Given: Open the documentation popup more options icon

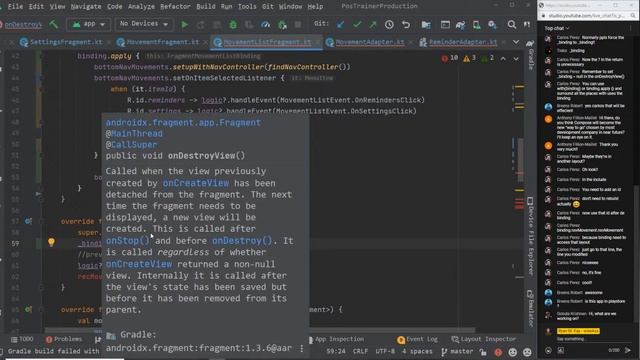Looking at the screenshot, I should tap(302, 348).
